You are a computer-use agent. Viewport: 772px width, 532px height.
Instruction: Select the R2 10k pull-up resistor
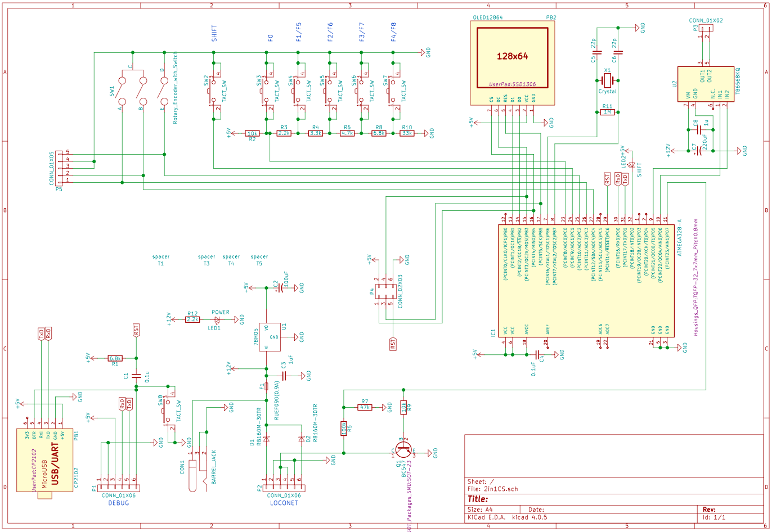pos(253,133)
